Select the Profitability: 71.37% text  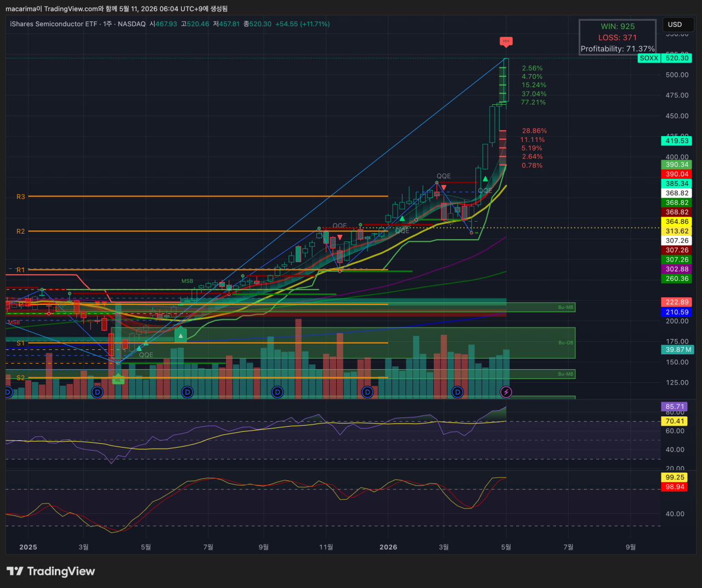click(618, 49)
